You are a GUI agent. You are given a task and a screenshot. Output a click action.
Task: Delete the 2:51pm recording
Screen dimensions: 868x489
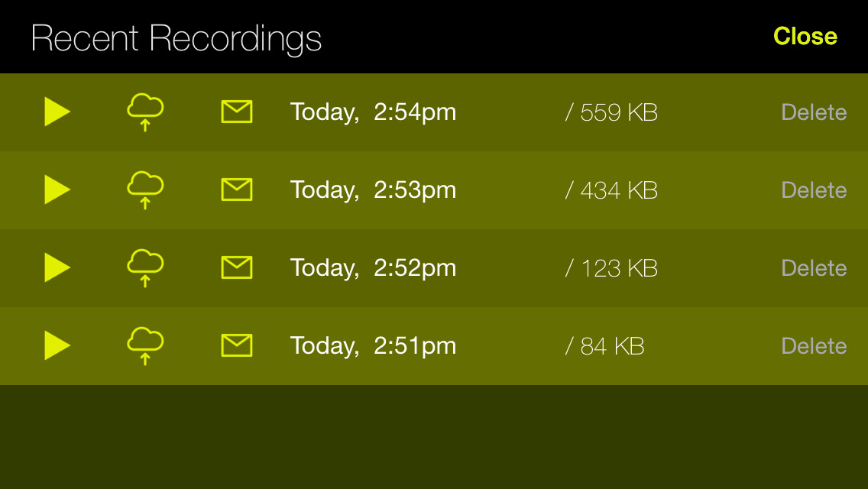point(814,346)
